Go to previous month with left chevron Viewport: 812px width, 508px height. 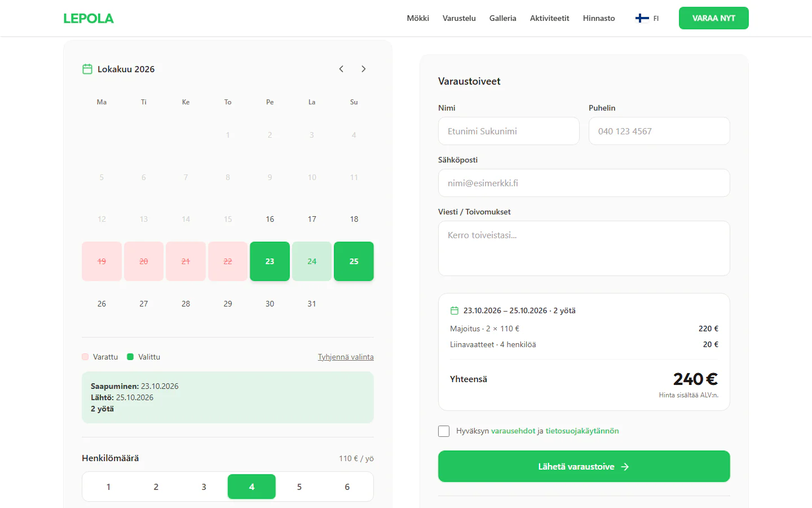click(341, 69)
